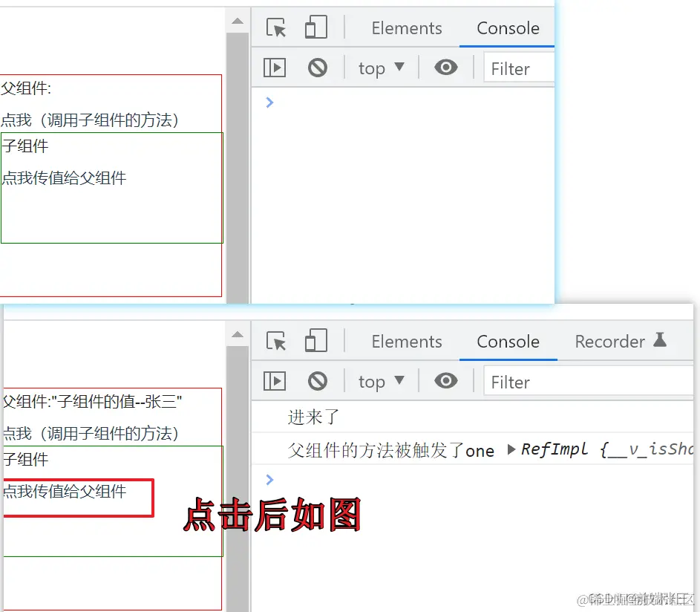Click the scrollbar up arrow on the page
The width and height of the screenshot is (700, 612).
tap(238, 20)
